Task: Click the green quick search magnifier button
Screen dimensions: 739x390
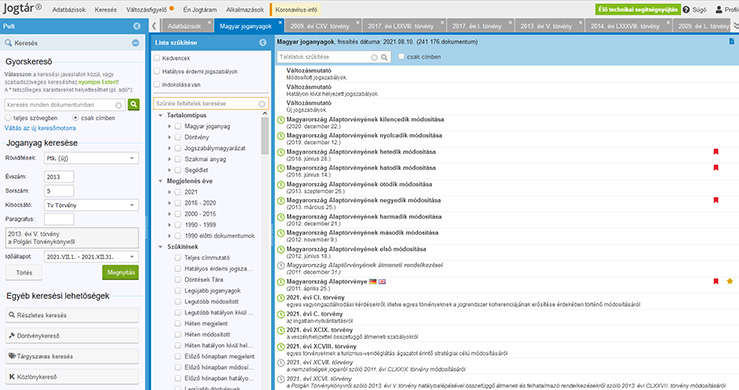Action: (134, 105)
